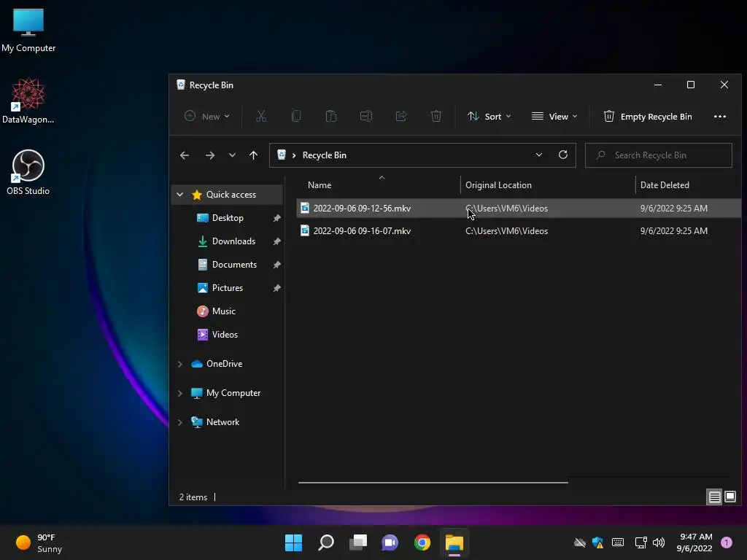Viewport: 747px width, 560px height.
Task: Refresh the Recycle Bin view
Action: [x=563, y=155]
